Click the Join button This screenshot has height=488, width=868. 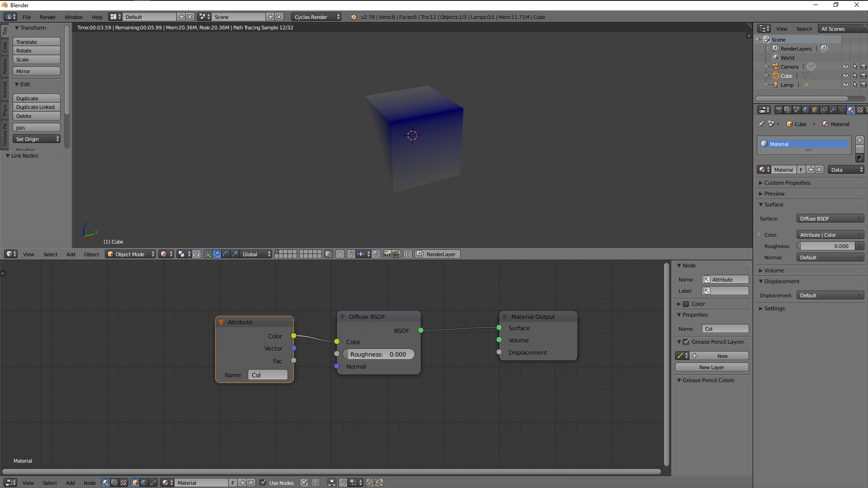[x=37, y=128]
